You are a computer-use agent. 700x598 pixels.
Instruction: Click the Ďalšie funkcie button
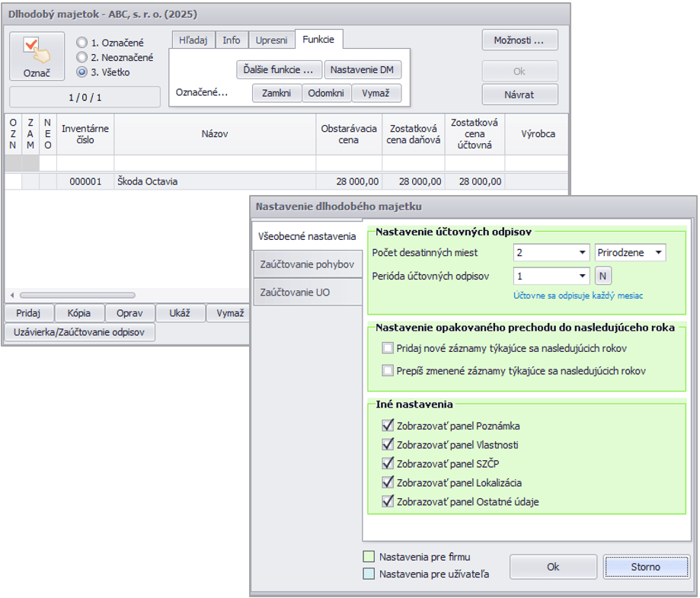pos(278,69)
